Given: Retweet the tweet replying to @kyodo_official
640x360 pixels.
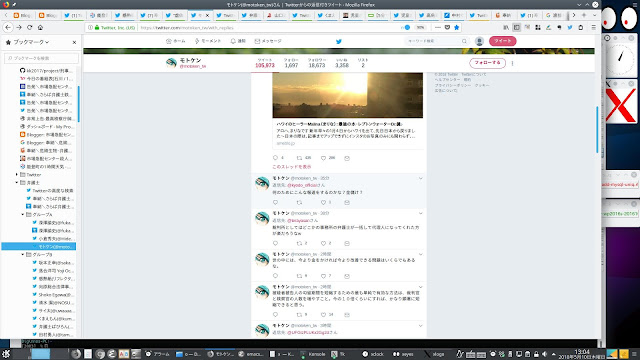Looking at the screenshot, I should pos(299,202).
